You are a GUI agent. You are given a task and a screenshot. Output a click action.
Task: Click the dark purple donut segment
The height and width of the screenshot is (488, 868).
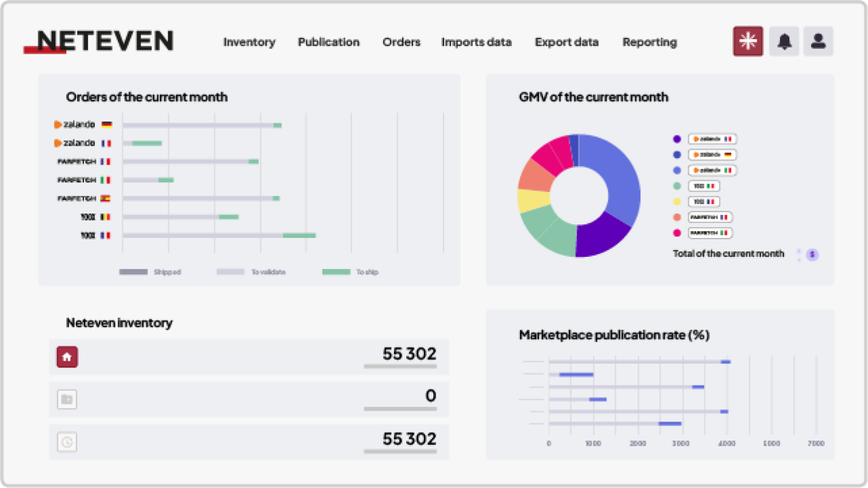pyautogui.click(x=600, y=237)
